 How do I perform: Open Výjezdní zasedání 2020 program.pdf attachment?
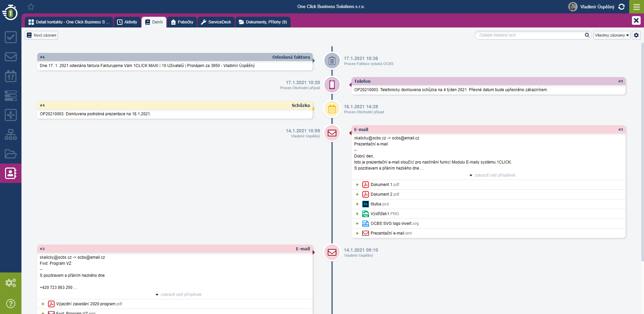coord(89,304)
